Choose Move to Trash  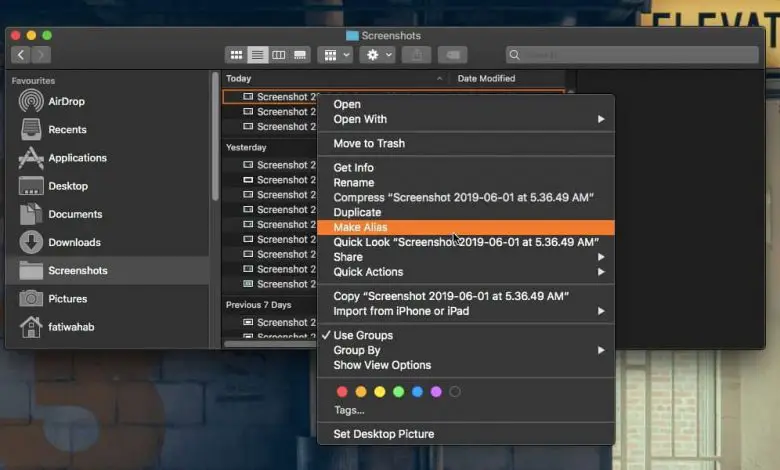tap(466, 144)
